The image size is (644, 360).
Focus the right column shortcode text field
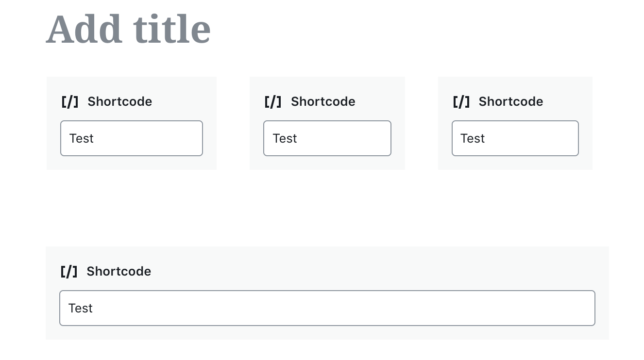pos(515,138)
